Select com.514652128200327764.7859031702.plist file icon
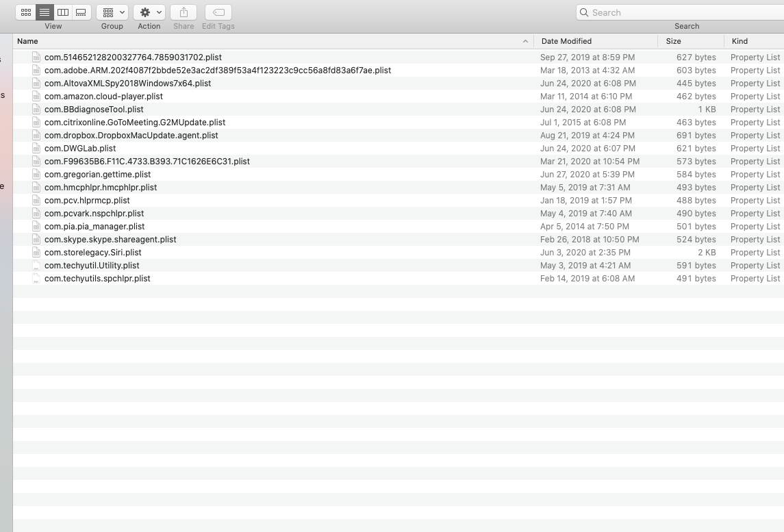The image size is (784, 532). tap(36, 57)
